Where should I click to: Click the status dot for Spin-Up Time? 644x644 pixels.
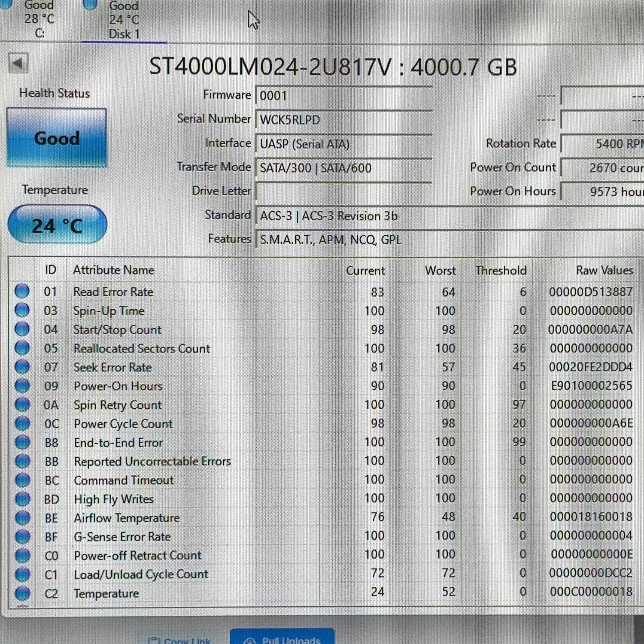pyautogui.click(x=22, y=310)
